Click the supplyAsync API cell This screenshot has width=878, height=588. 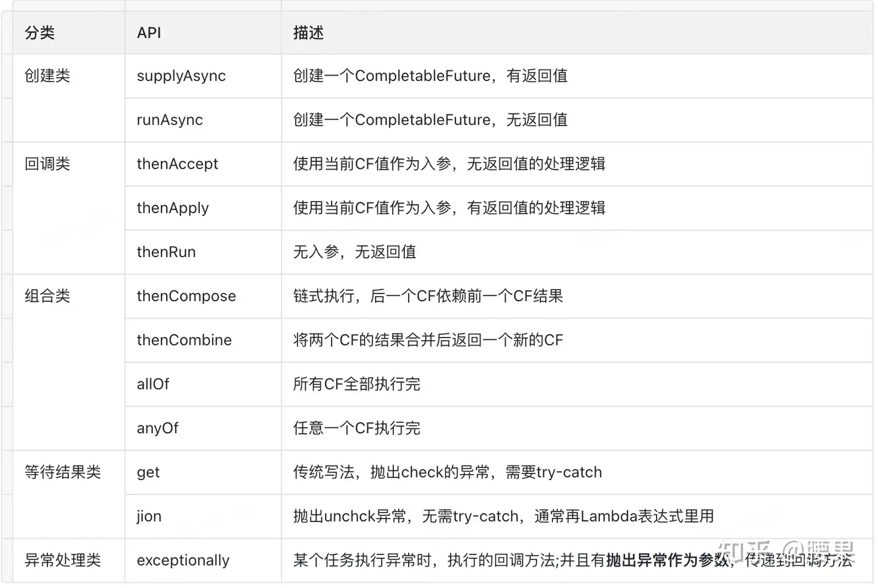(181, 76)
